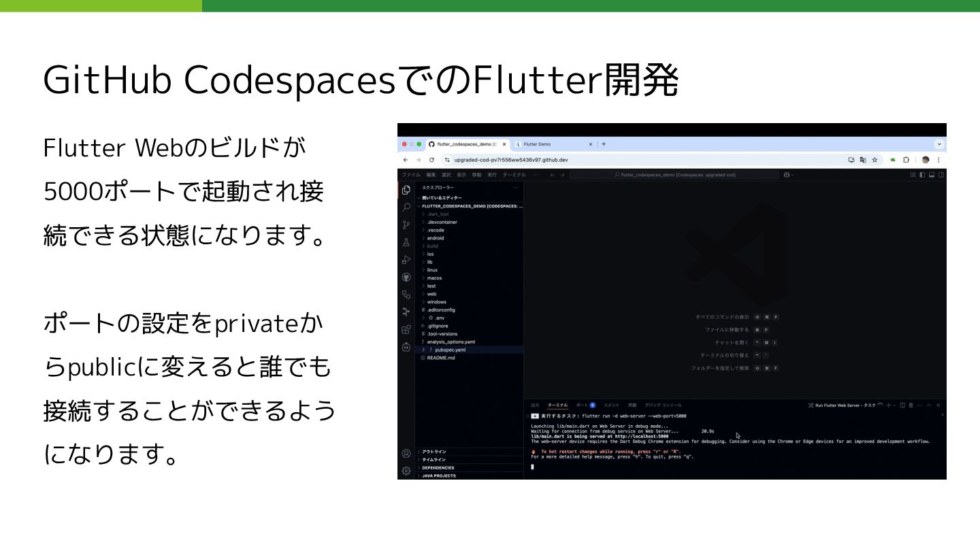Toggle the bottom panel layout icon

point(932,175)
